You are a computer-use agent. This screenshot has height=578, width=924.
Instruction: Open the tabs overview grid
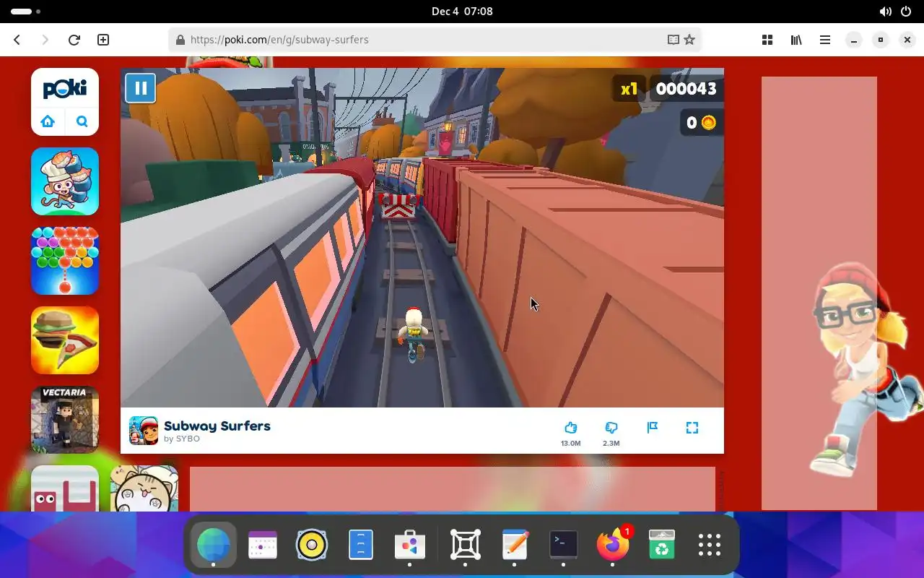[767, 40]
